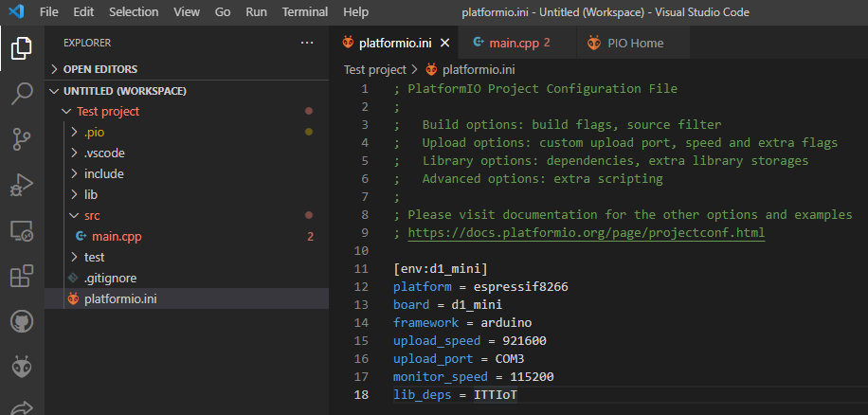
Task: Open the Source Control view
Action: 22,139
